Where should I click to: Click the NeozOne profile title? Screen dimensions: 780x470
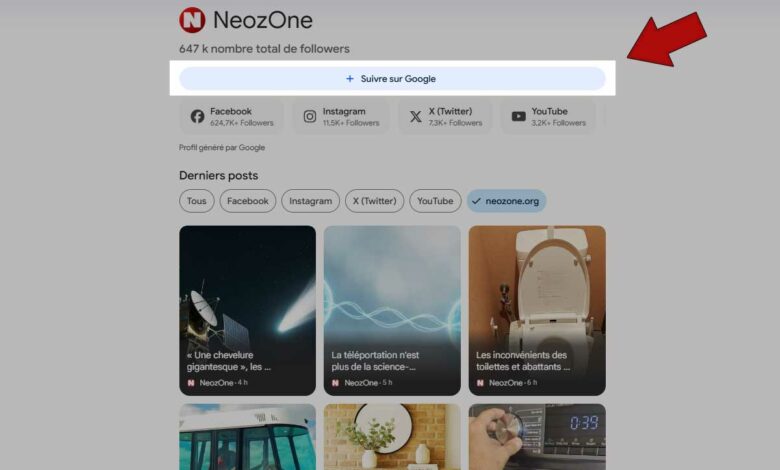coord(263,20)
